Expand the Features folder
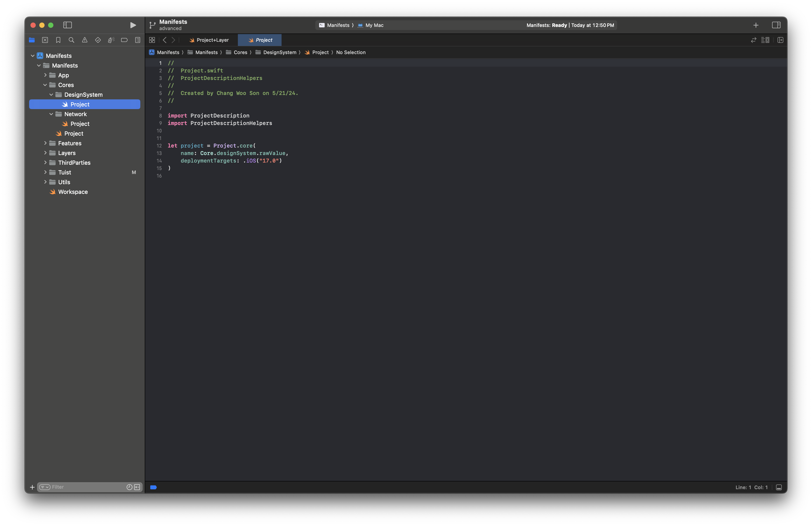Screen dimensions: 812x526 click(45, 143)
